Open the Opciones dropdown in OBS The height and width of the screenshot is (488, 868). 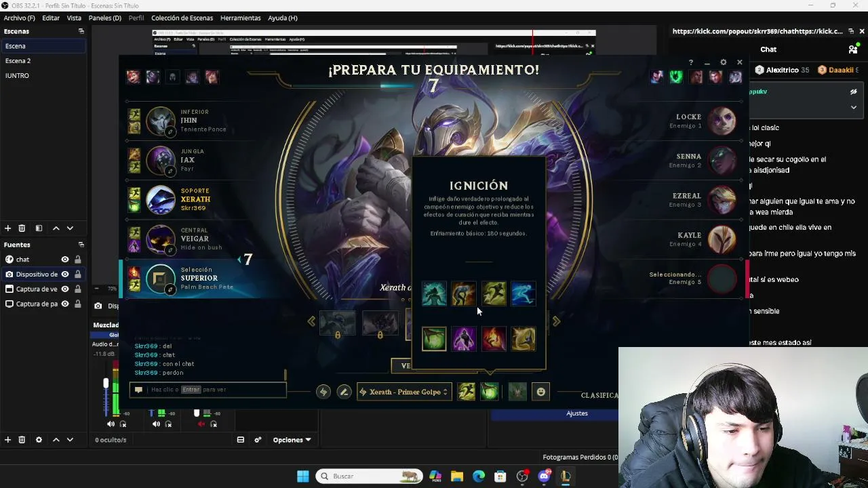292,440
